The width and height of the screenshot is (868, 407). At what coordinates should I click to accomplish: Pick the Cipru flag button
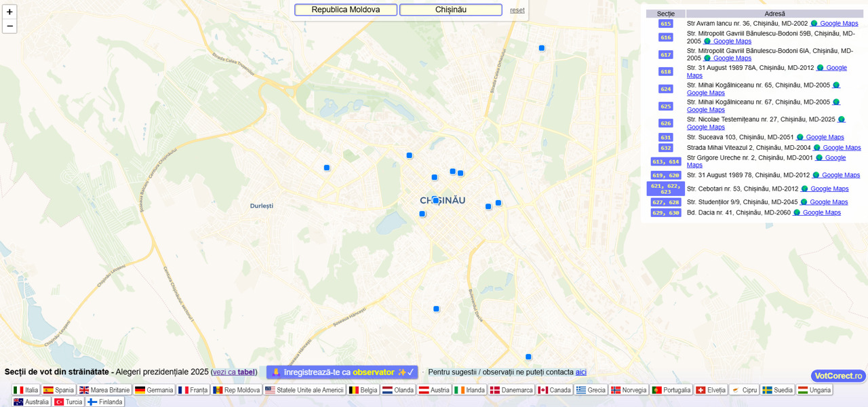click(x=745, y=390)
